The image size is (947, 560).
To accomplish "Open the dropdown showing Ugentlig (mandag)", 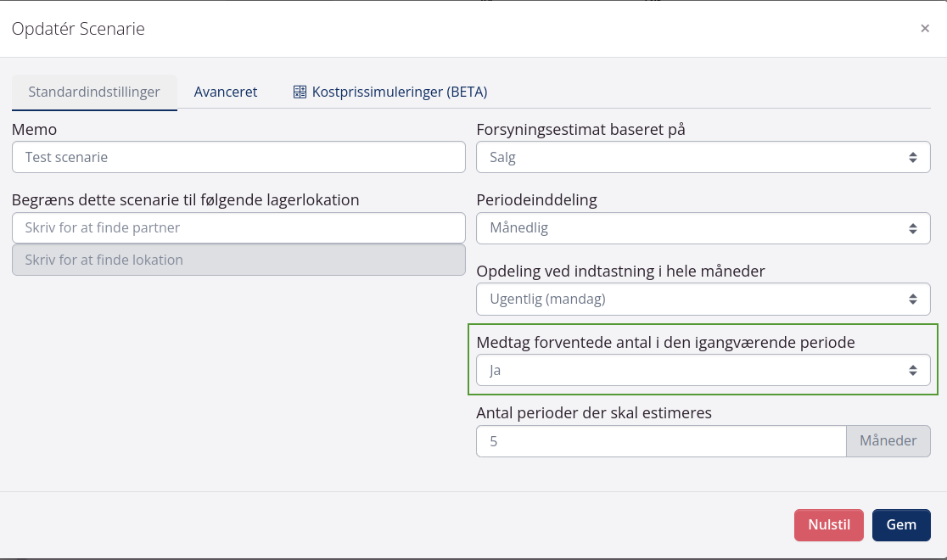I will [x=703, y=299].
